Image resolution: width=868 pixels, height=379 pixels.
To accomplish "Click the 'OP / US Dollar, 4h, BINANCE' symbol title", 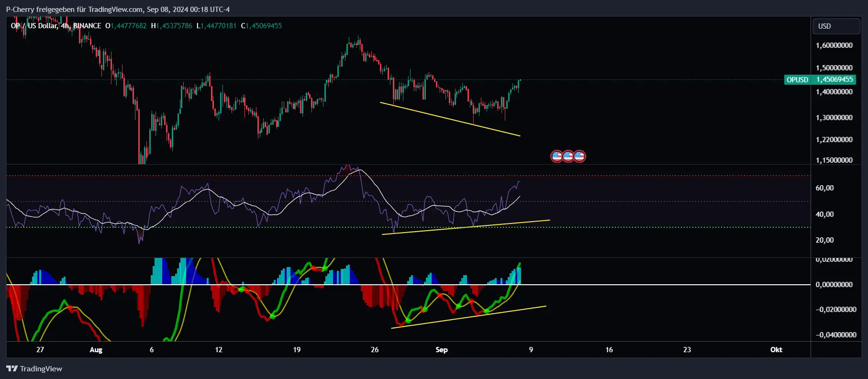I will [x=56, y=26].
